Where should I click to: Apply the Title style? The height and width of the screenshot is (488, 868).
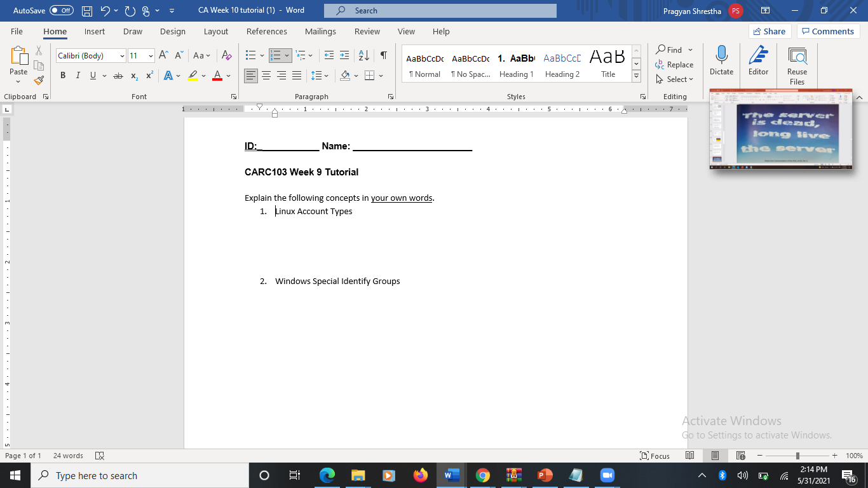point(608,65)
